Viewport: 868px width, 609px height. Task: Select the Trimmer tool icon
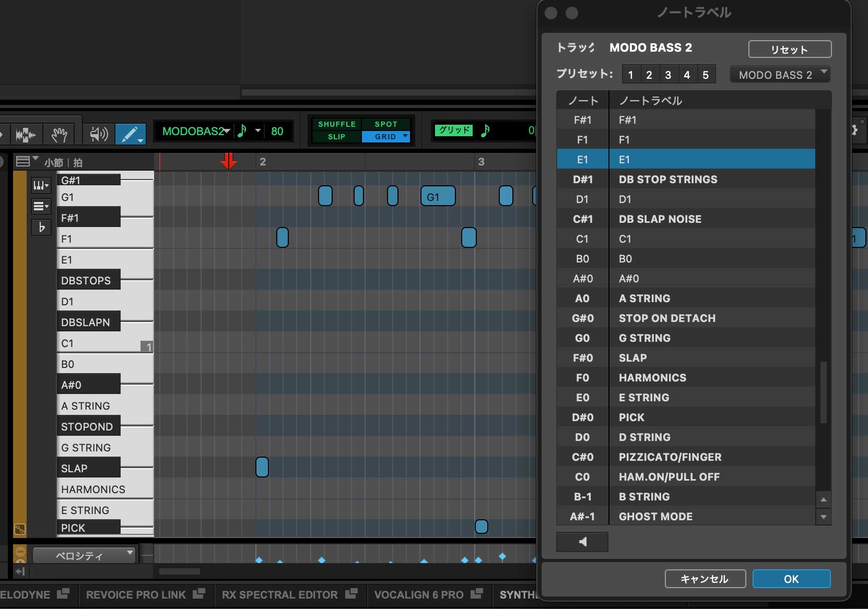tap(26, 135)
